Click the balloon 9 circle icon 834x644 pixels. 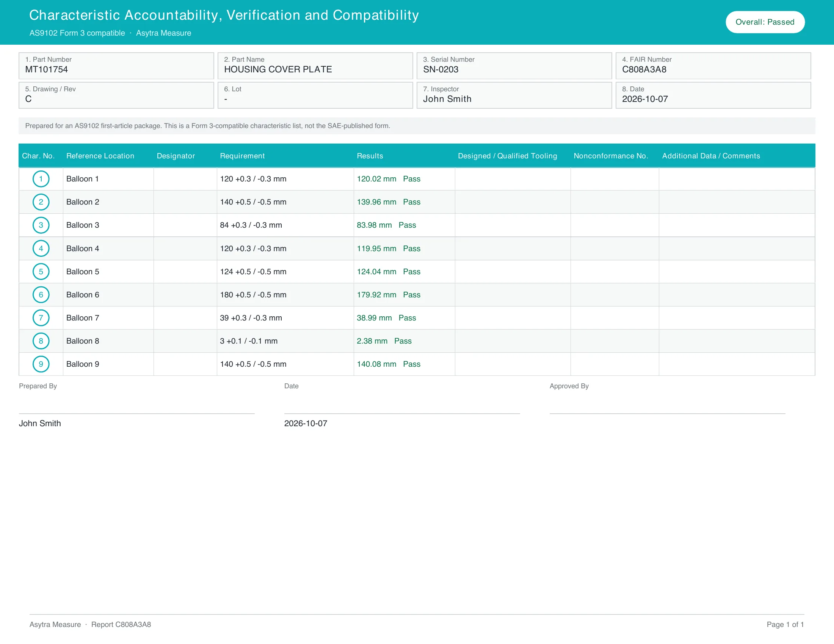[41, 364]
